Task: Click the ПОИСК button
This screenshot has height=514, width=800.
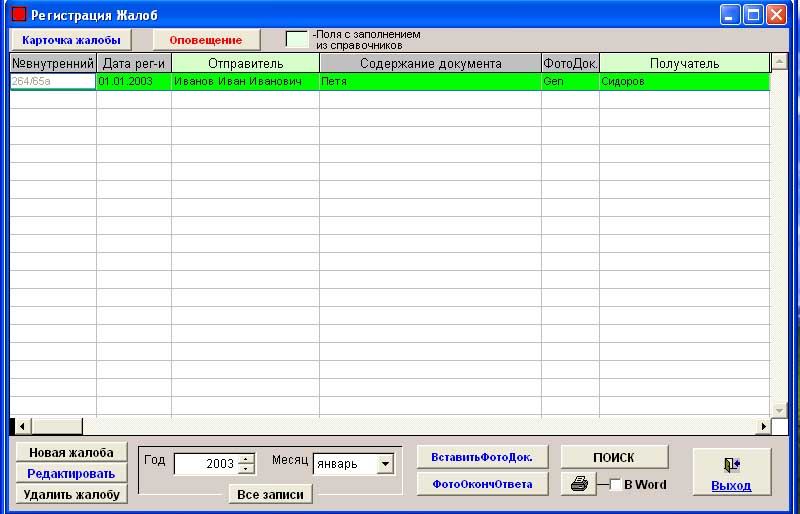Action: pyautogui.click(x=614, y=457)
